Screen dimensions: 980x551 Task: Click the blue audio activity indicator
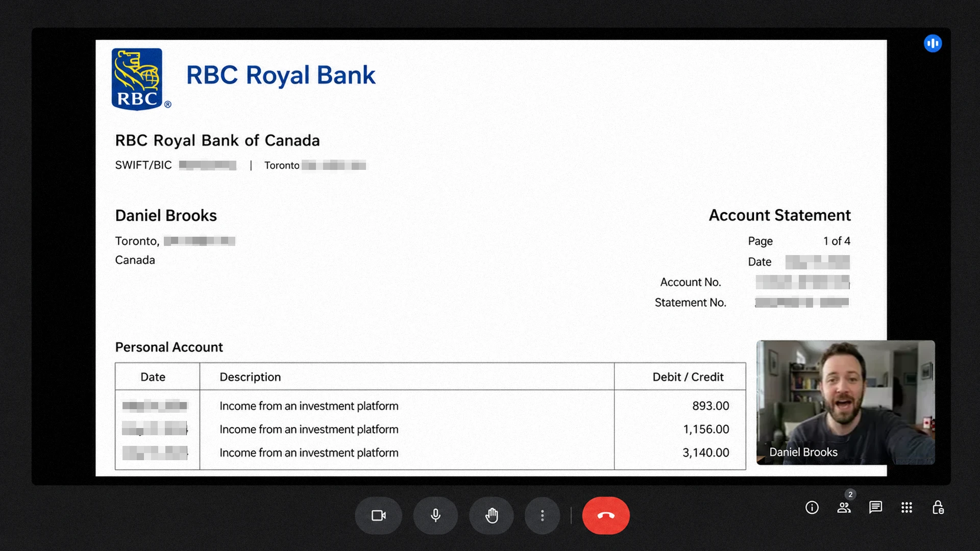933,43
